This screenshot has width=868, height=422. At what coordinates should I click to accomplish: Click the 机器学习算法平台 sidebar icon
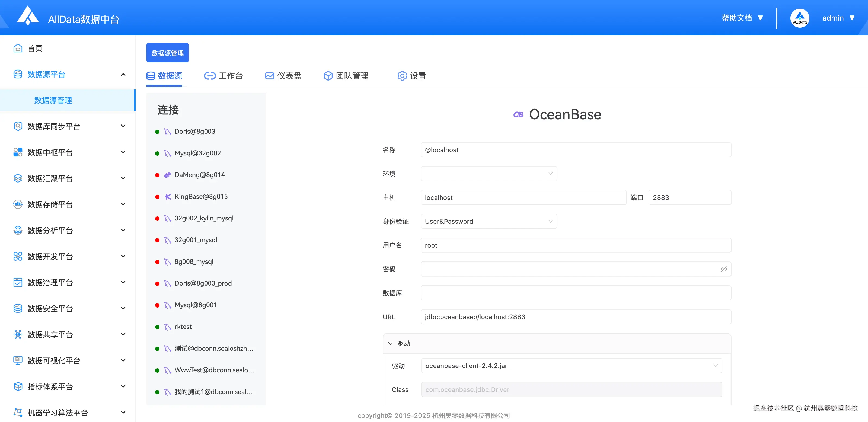[18, 413]
